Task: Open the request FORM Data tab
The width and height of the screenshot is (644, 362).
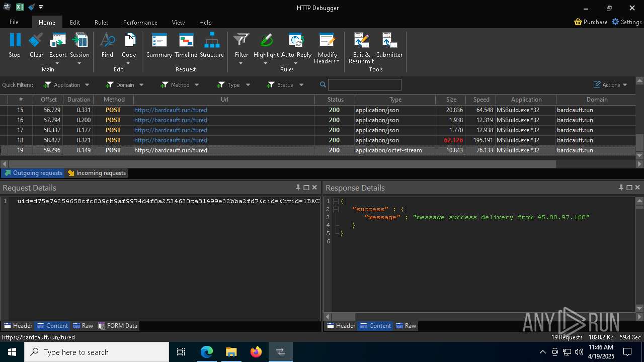Action: point(118,326)
